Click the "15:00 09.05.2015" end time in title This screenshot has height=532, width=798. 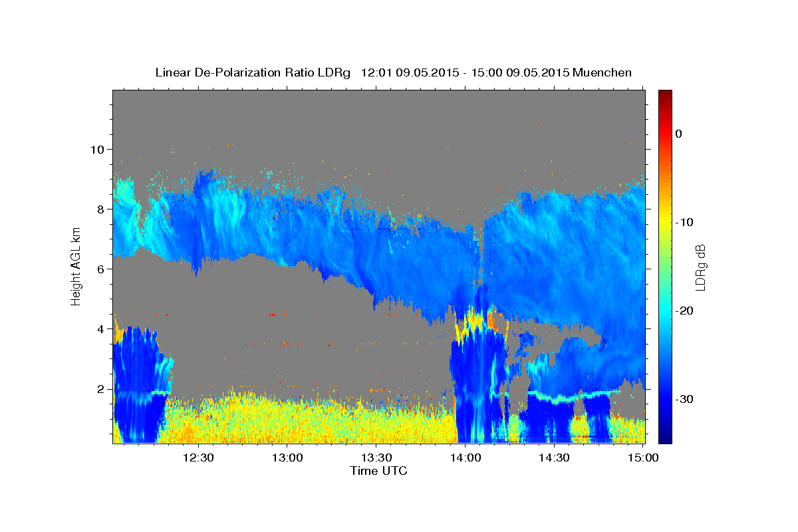pos(520,72)
